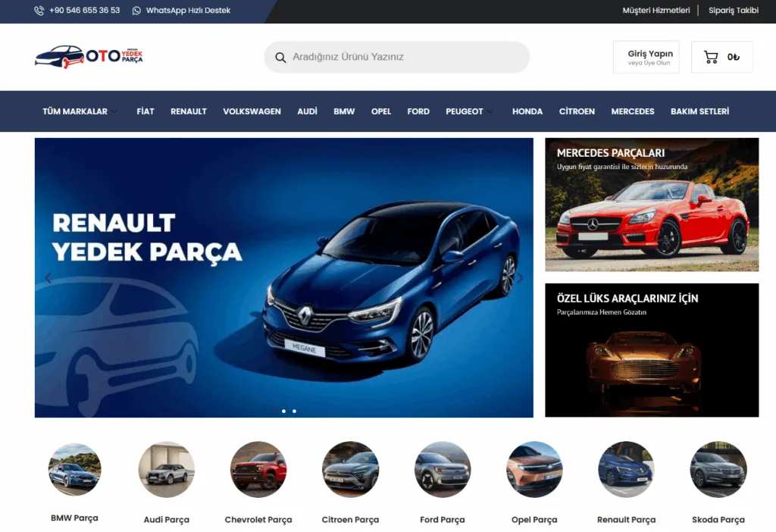The width and height of the screenshot is (776, 532).
Task: Click the +90 546 655 36 53 number
Action: coord(85,11)
